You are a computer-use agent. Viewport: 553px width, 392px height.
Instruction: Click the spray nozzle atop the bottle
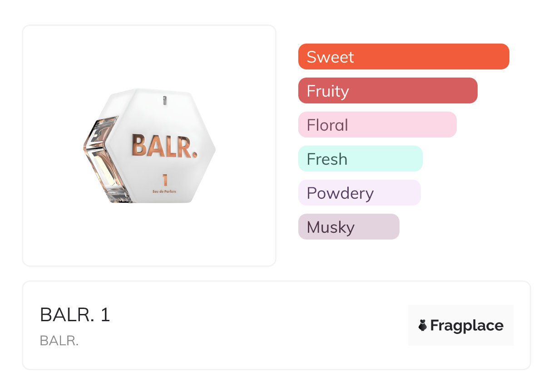click(164, 100)
